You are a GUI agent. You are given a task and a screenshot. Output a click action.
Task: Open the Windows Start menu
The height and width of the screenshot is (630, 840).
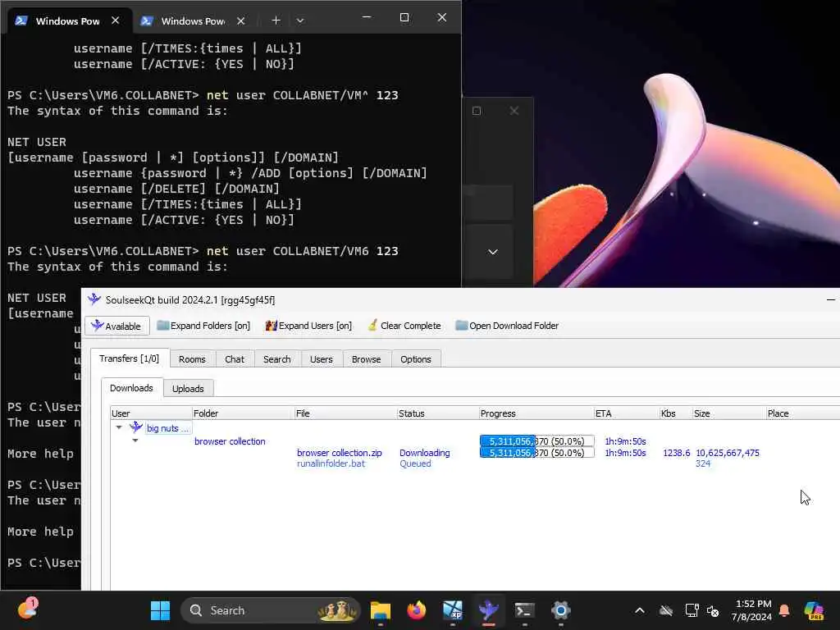pyautogui.click(x=160, y=610)
